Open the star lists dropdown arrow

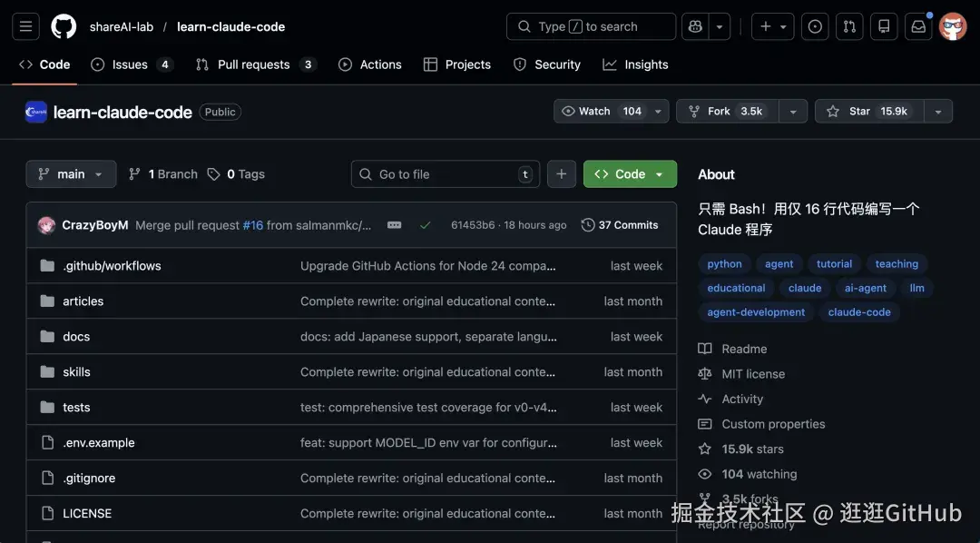[x=937, y=111]
